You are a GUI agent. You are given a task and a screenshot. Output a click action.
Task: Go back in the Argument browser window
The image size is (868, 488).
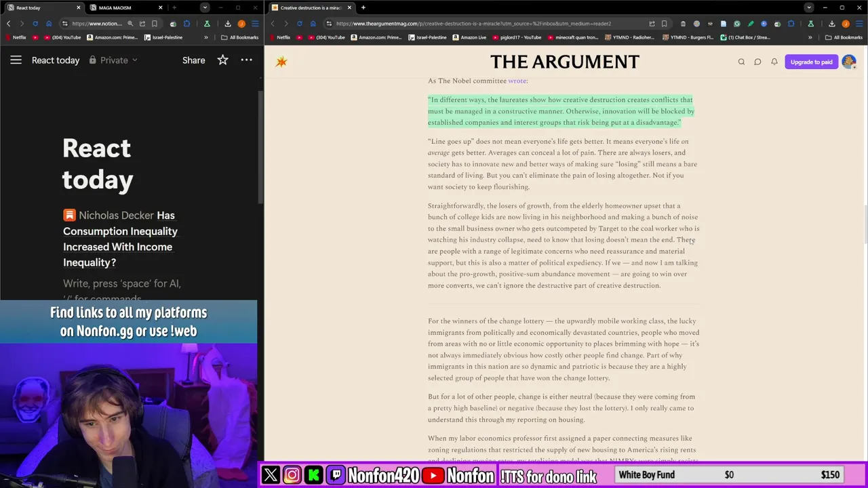(x=273, y=24)
